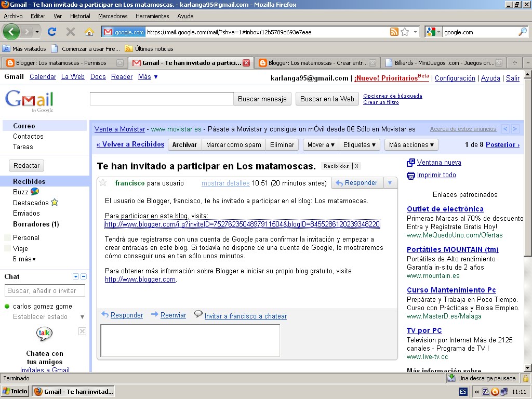
Task: Click the Google Talk bubble icon
Action: click(44, 334)
